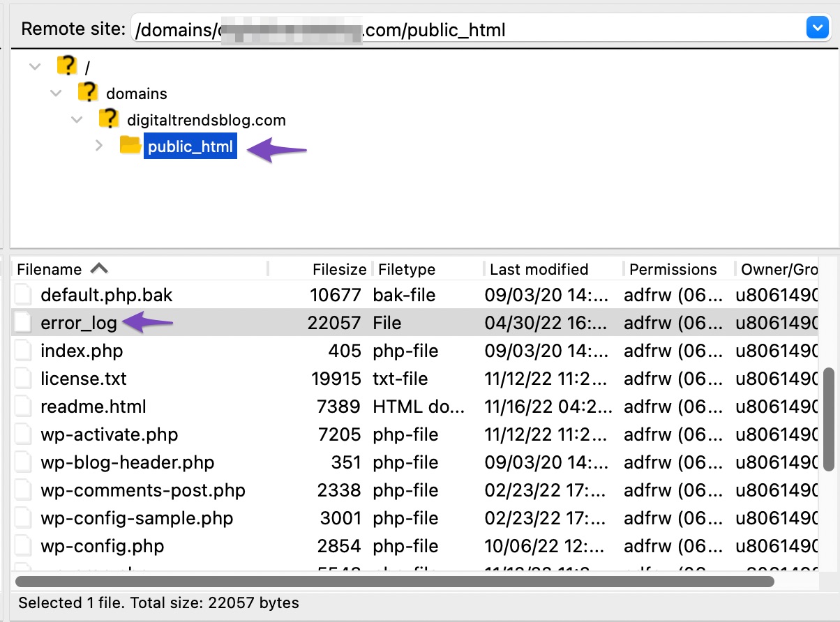The width and height of the screenshot is (840, 622).
Task: Click the question-mark folder icon beside domains
Action: 88,92
